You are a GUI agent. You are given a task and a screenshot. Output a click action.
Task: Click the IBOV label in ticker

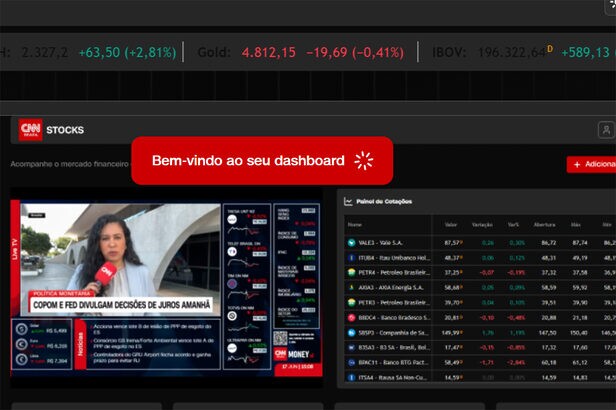[x=449, y=52]
